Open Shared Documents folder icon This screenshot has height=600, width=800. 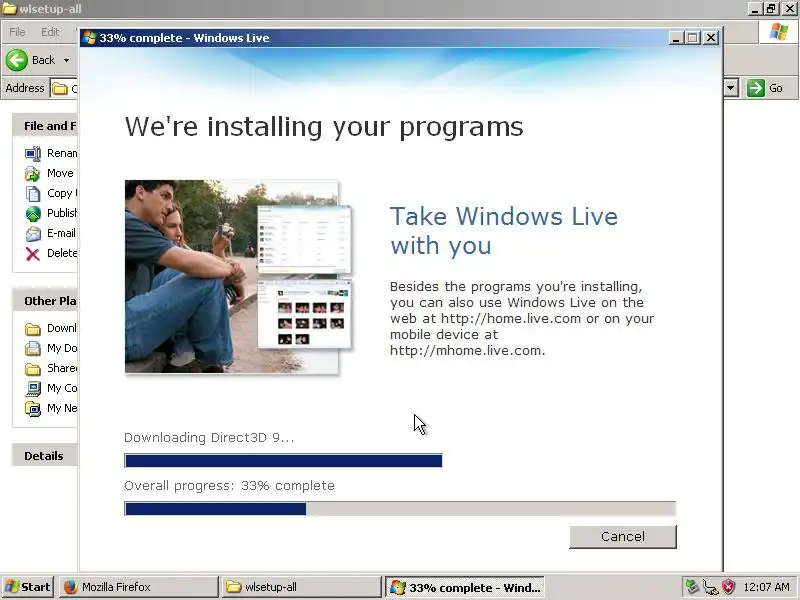coord(33,368)
